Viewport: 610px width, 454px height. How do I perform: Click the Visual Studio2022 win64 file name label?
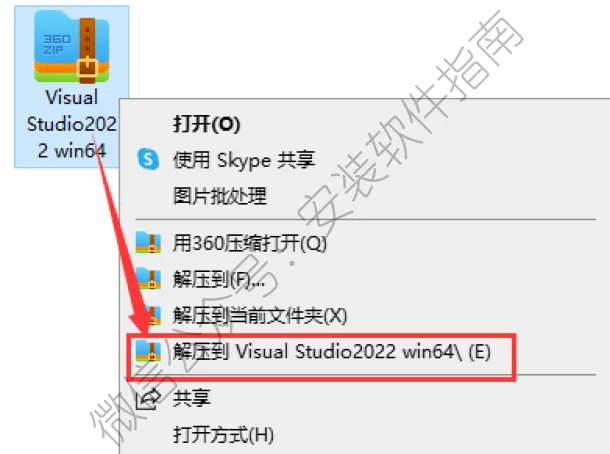[x=72, y=124]
